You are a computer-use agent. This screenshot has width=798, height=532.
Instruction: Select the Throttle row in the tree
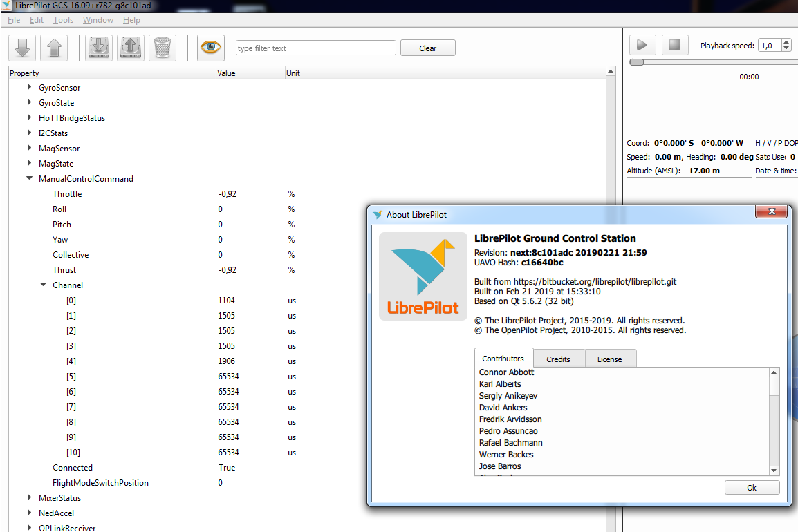pyautogui.click(x=308, y=193)
